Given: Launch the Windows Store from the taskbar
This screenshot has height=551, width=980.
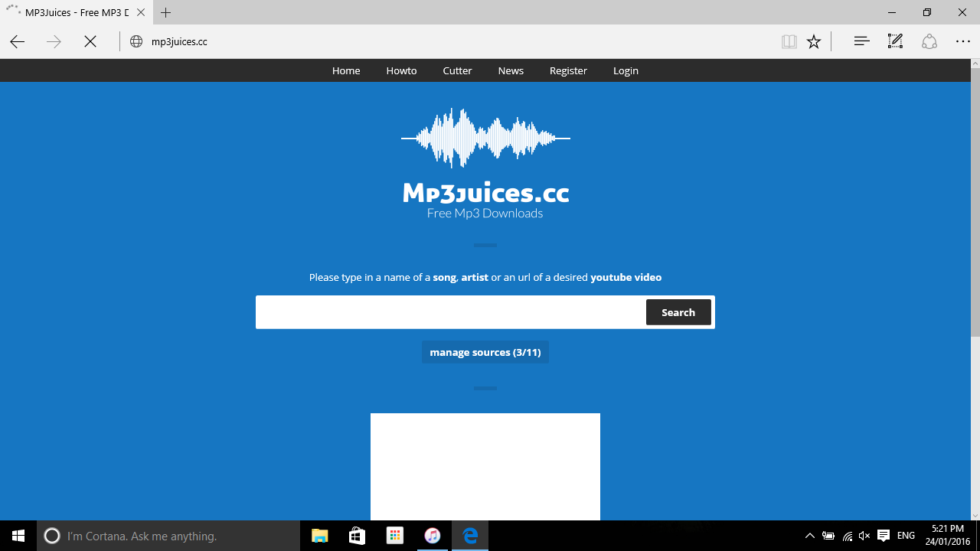Looking at the screenshot, I should pyautogui.click(x=357, y=536).
